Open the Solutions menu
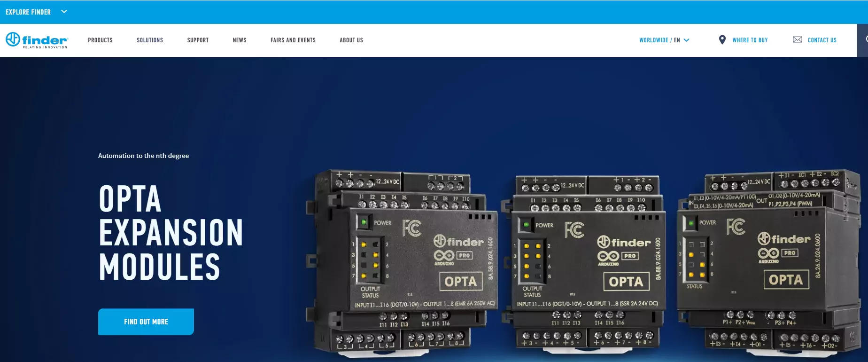868x362 pixels. pos(150,40)
